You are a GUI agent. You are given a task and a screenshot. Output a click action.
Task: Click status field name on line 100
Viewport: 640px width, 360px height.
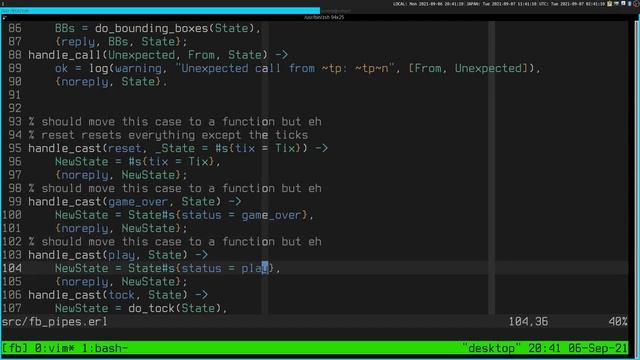click(x=201, y=215)
